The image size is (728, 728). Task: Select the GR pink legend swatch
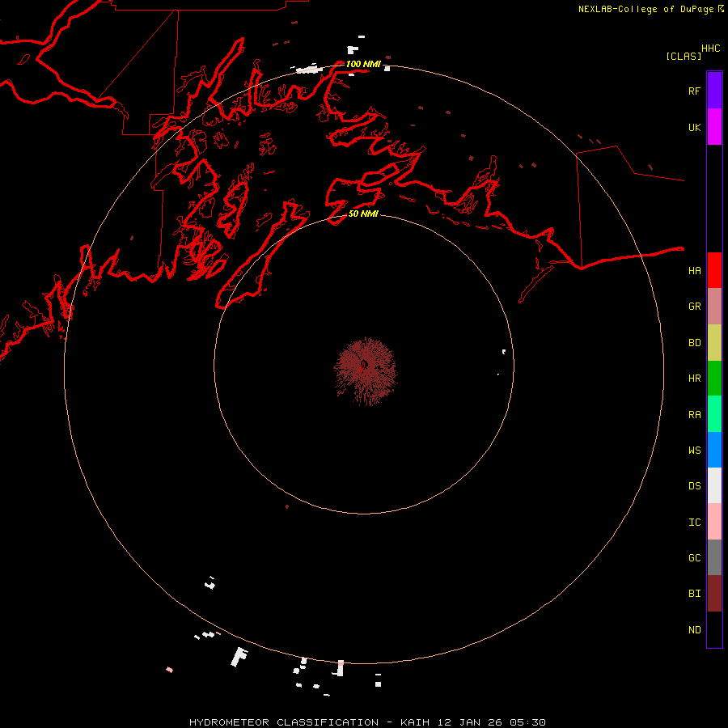[714, 307]
